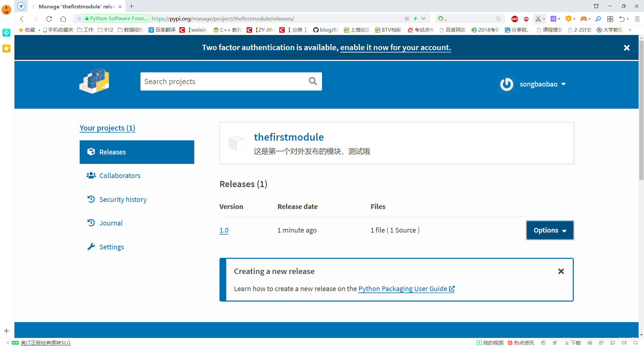Viewport: 644px width, 346px height.
Task: Click the Collaborators people icon
Action: [91, 175]
